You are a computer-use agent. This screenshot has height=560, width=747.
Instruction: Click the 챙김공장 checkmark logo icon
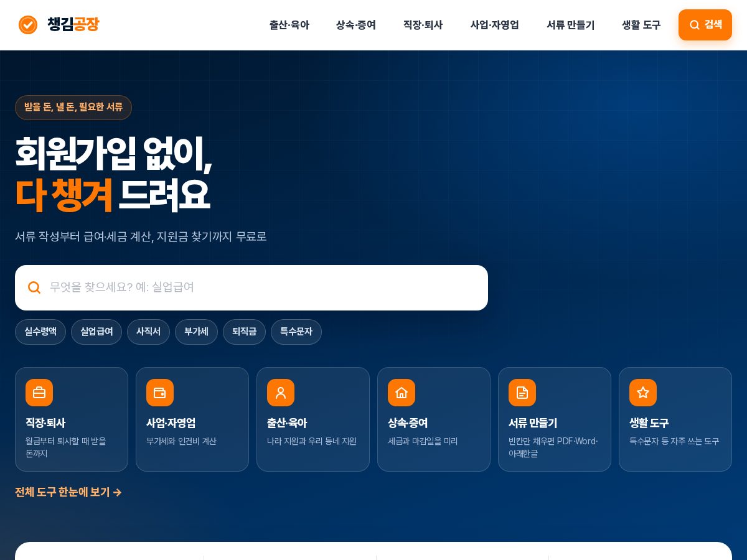point(28,25)
